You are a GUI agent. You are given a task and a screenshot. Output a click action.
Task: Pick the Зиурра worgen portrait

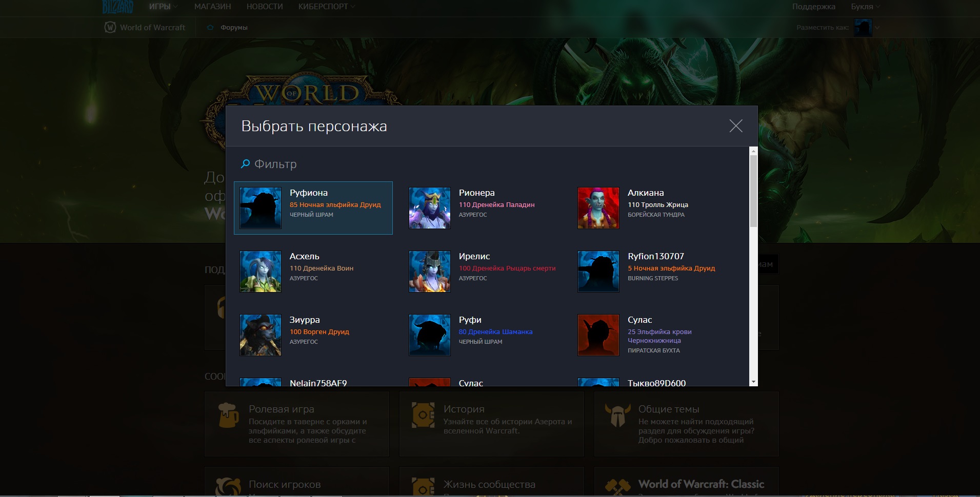(261, 335)
